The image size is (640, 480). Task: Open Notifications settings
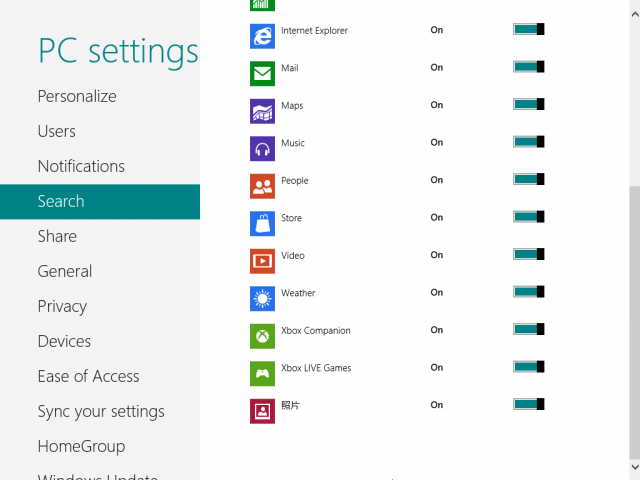click(81, 167)
